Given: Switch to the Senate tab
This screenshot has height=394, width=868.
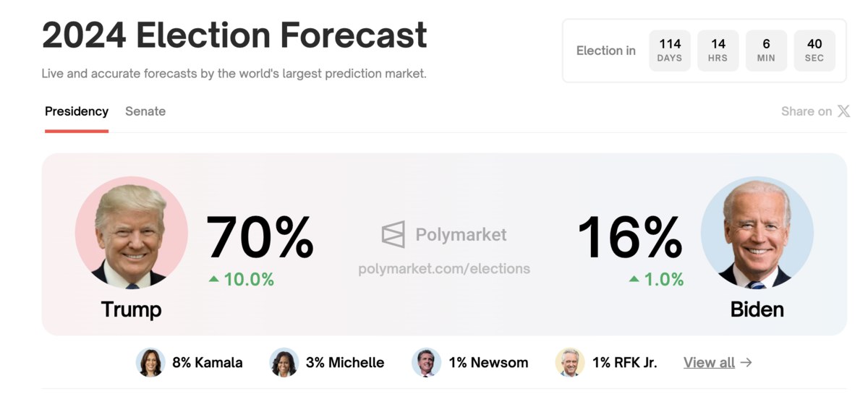Looking at the screenshot, I should tap(145, 111).
